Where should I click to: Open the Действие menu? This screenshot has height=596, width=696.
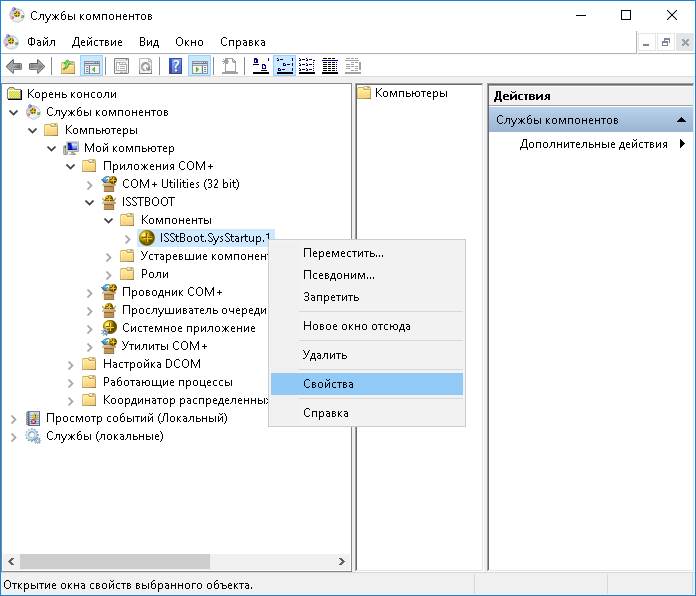(x=97, y=42)
